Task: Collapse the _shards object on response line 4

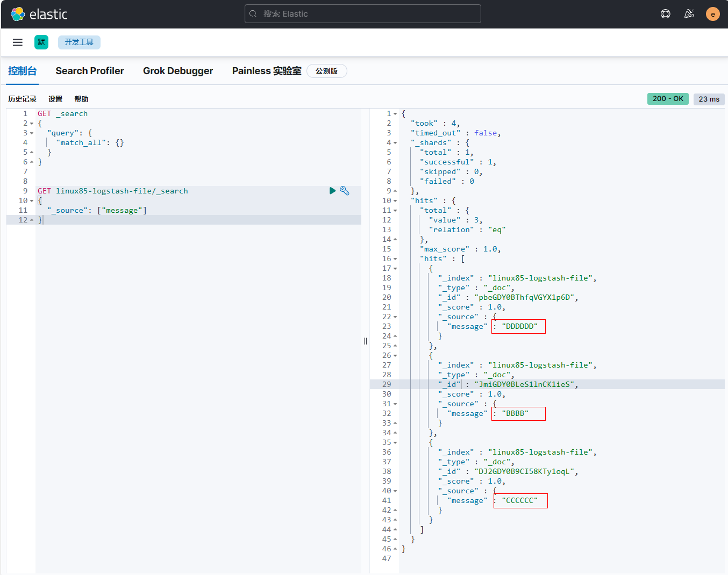Action: tap(395, 143)
